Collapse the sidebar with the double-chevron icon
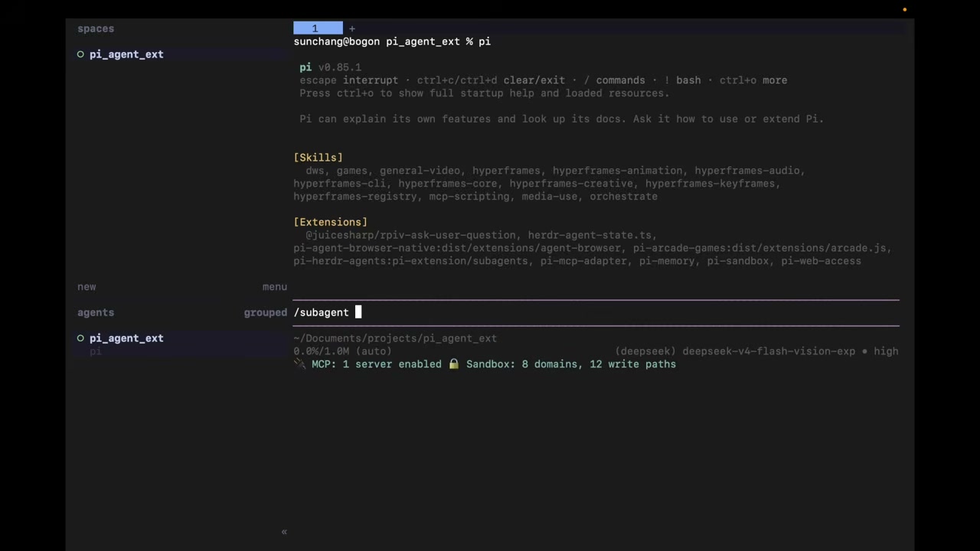 click(x=284, y=532)
